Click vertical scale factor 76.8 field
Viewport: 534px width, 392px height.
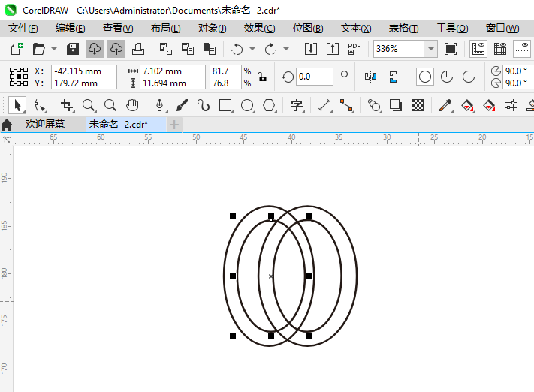coord(225,83)
